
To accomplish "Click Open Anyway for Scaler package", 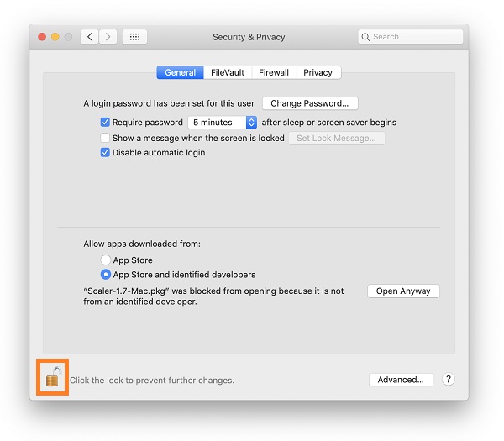I will 403,291.
